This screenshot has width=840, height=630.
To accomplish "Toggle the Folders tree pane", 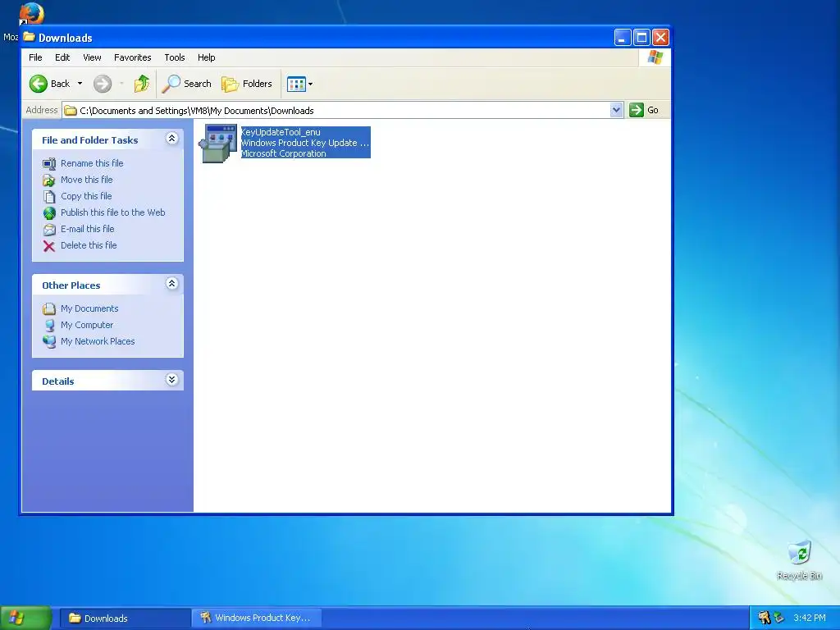I will 247,84.
